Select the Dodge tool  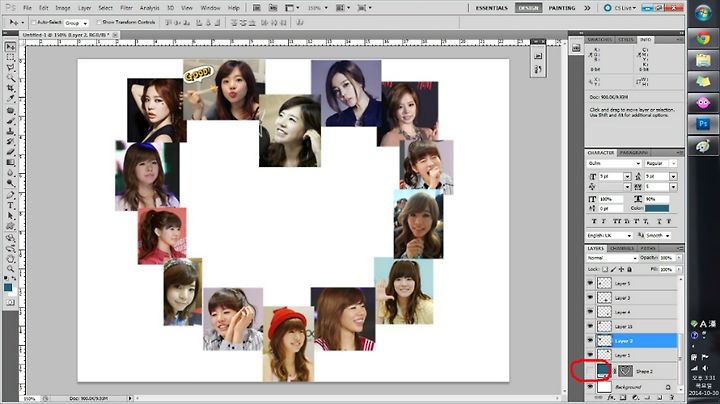pyautogui.click(x=10, y=183)
